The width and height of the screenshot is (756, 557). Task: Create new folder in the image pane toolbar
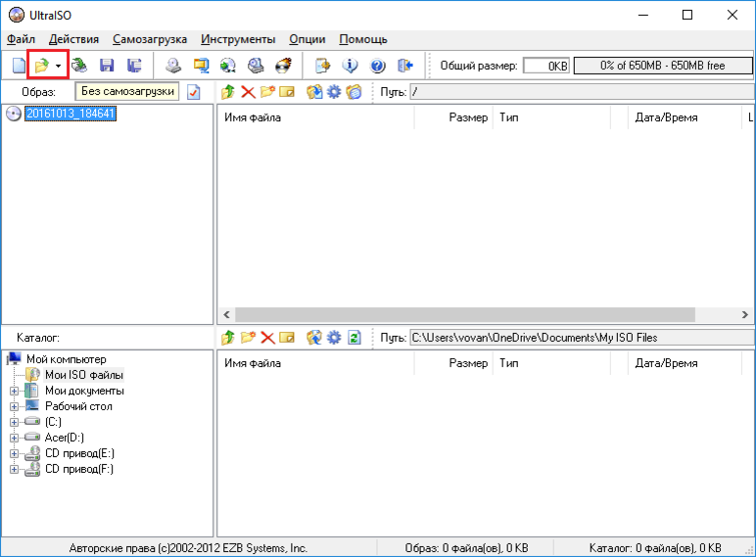(267, 92)
